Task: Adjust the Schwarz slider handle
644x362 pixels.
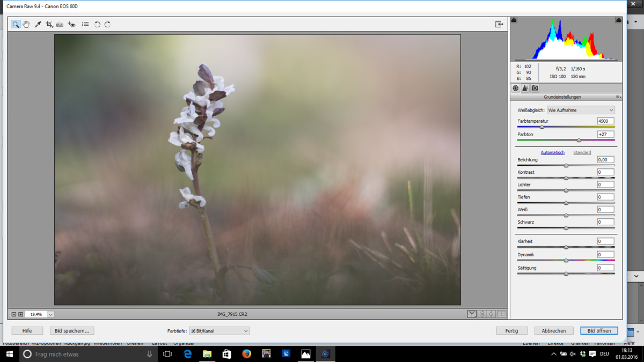Action: click(x=566, y=228)
